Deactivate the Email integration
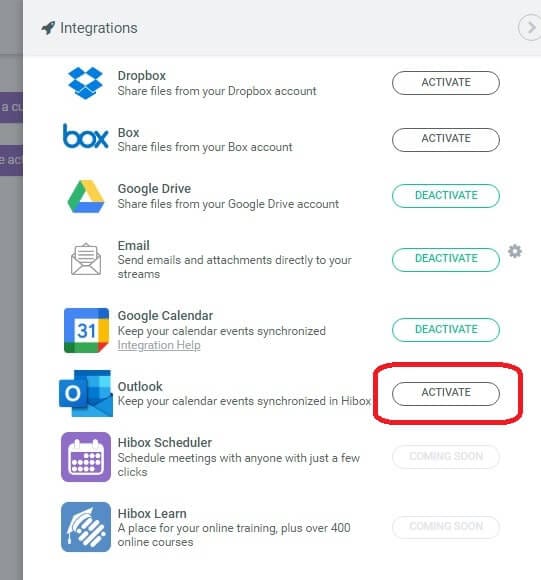The height and width of the screenshot is (580, 541). click(x=446, y=259)
